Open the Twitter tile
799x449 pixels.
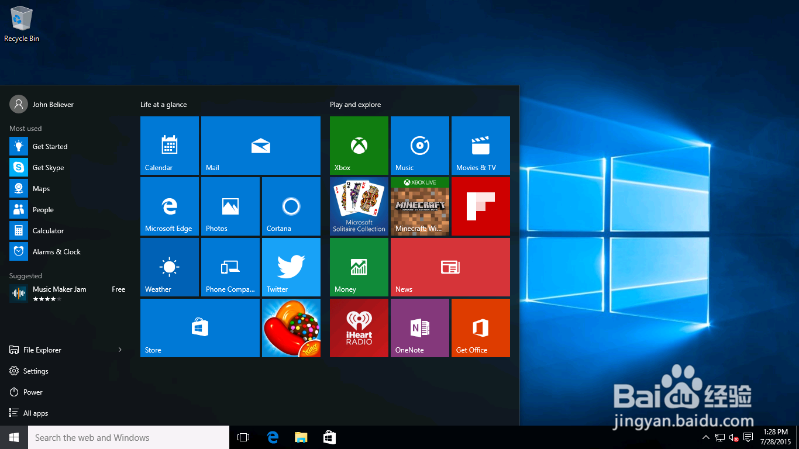click(x=291, y=267)
